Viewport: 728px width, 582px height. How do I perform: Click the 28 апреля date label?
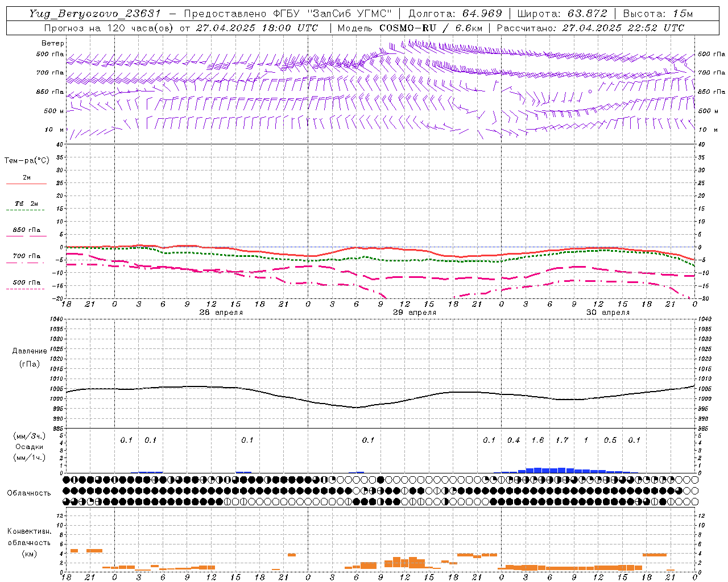[221, 313]
